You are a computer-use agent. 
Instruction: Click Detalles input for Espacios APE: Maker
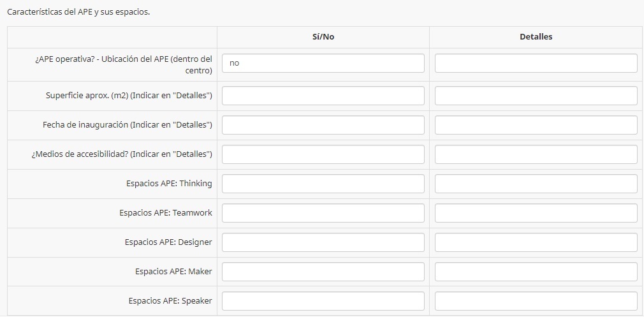536,272
